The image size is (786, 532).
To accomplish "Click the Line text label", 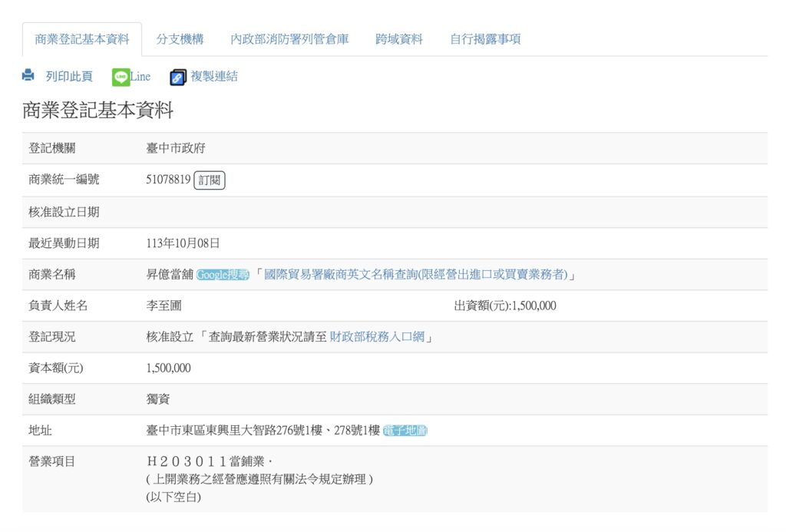I will coord(140,76).
